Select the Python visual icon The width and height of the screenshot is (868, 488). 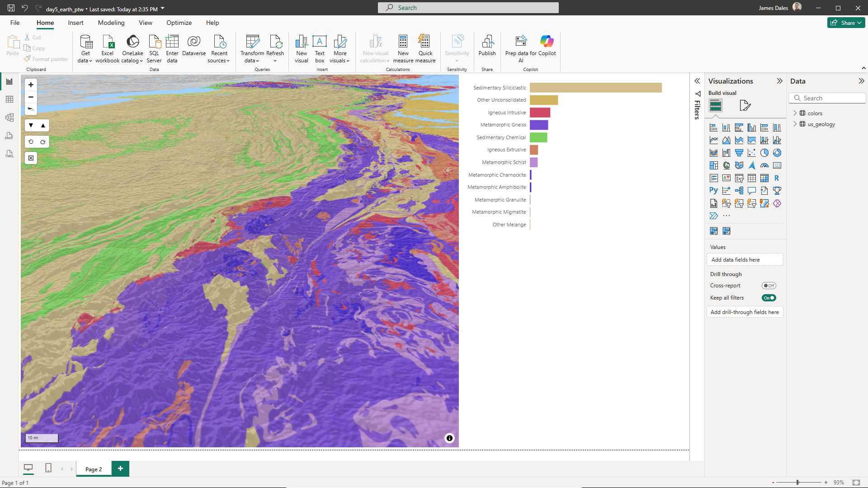tap(713, 191)
